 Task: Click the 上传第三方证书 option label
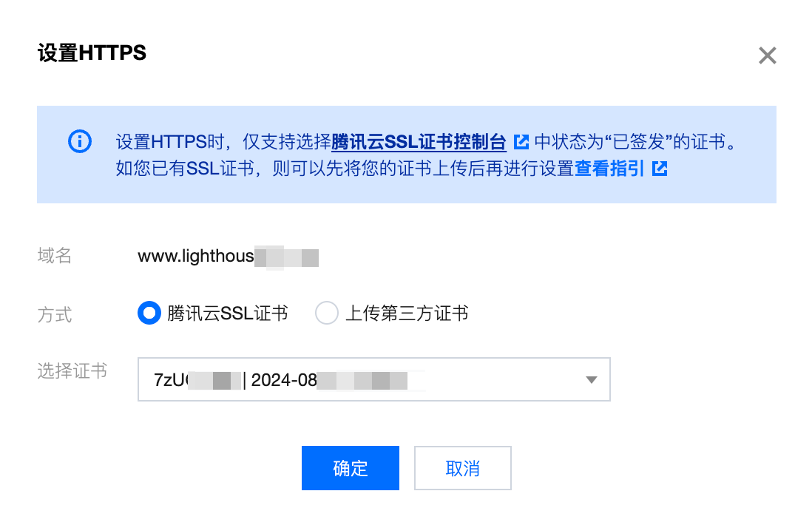407,314
